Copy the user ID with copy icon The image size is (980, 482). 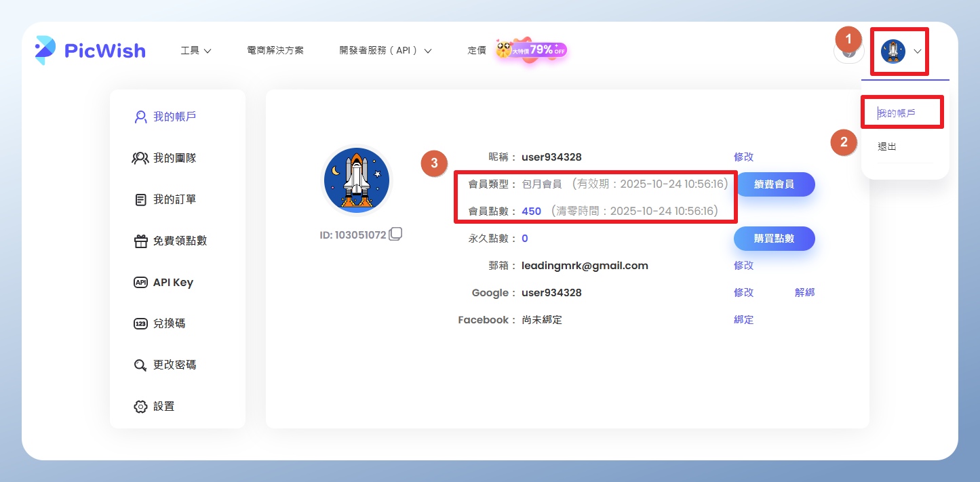395,235
